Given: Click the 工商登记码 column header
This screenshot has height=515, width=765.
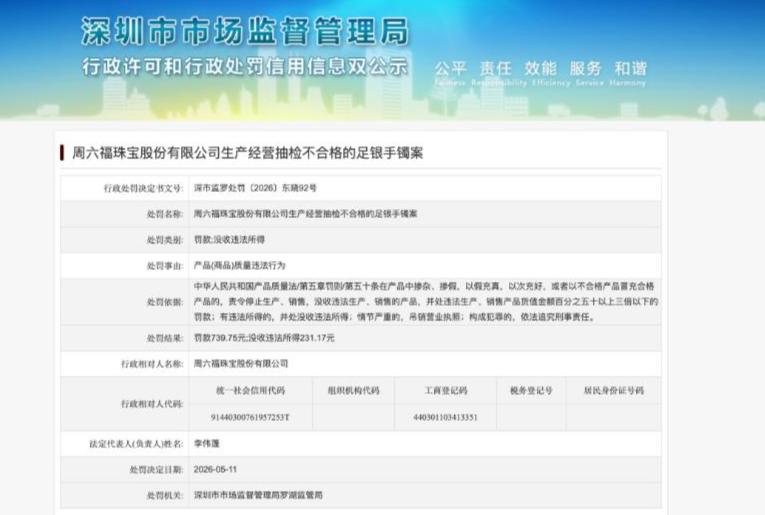Looking at the screenshot, I should [445, 391].
